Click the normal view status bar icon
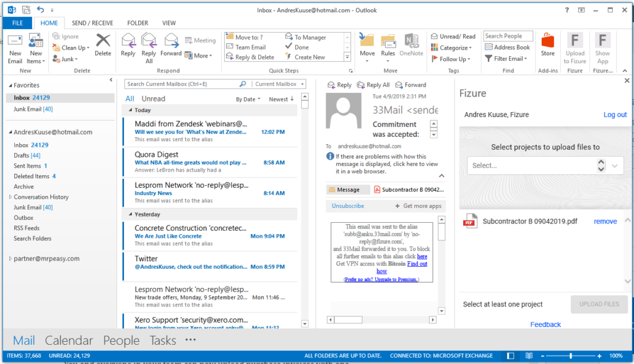The width and height of the screenshot is (634, 364). [x=511, y=356]
